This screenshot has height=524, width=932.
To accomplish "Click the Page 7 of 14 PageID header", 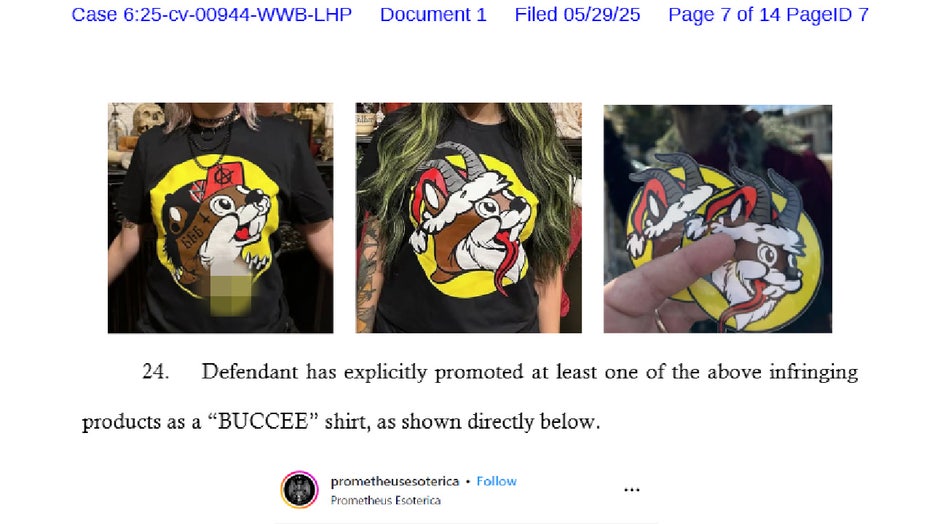I will (x=768, y=15).
